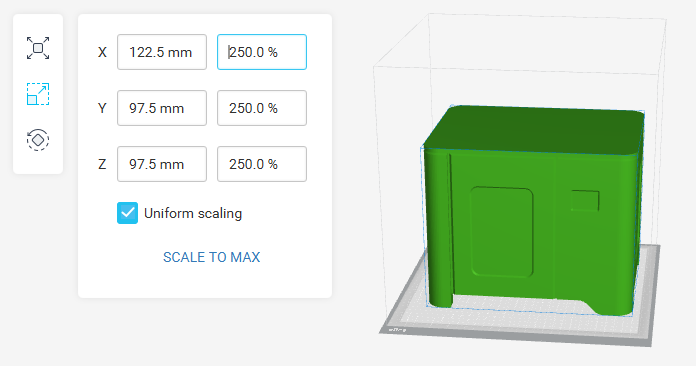The width and height of the screenshot is (696, 366).
Task: Click the small rectangular recess on model front
Action: (x=585, y=201)
